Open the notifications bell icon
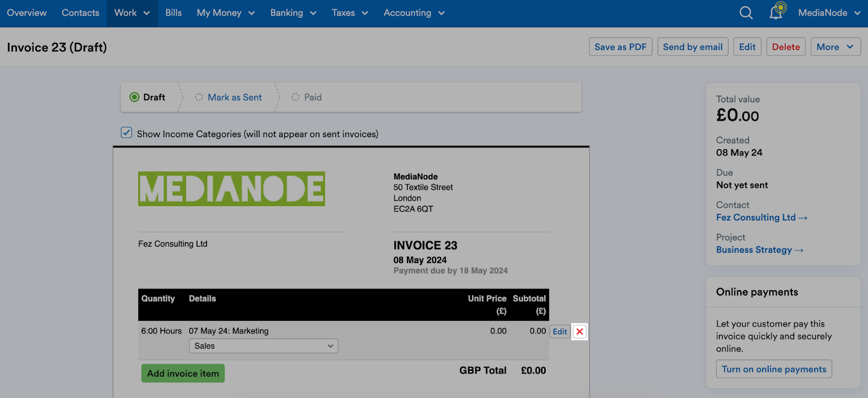The width and height of the screenshot is (868, 398). (777, 11)
